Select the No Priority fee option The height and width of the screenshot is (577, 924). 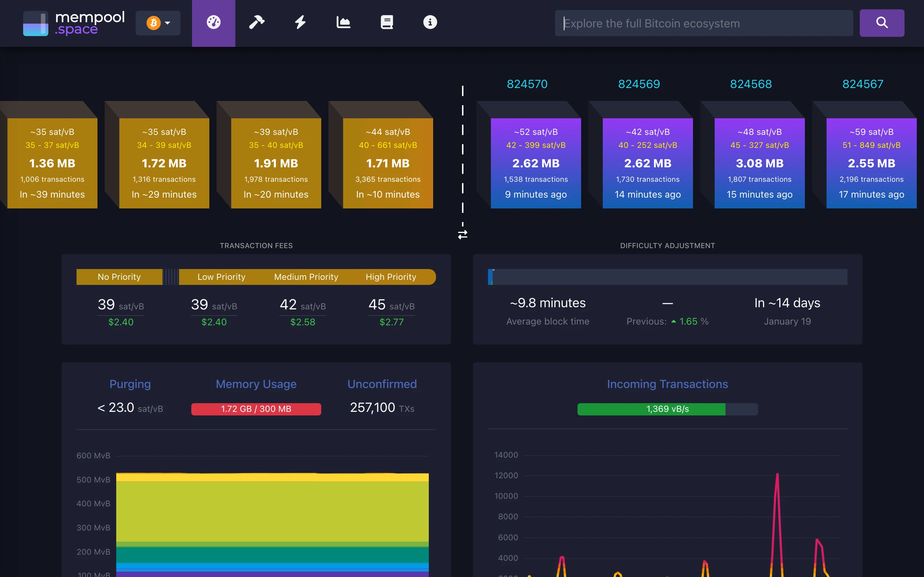coord(119,277)
